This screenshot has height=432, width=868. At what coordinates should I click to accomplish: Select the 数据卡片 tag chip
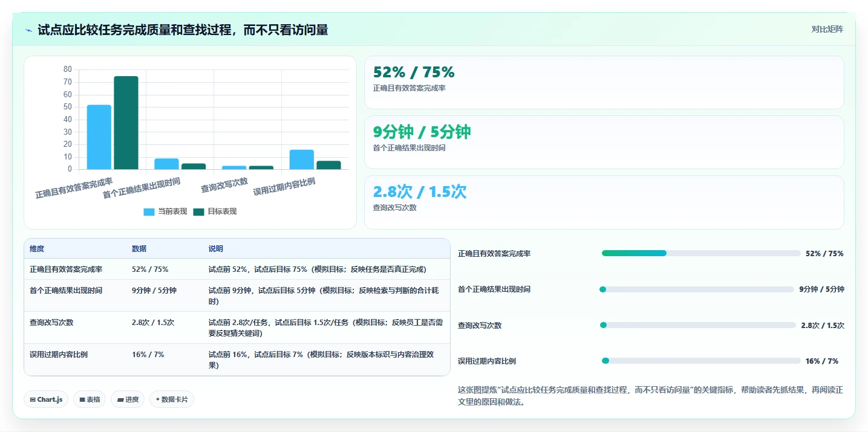pos(172,399)
